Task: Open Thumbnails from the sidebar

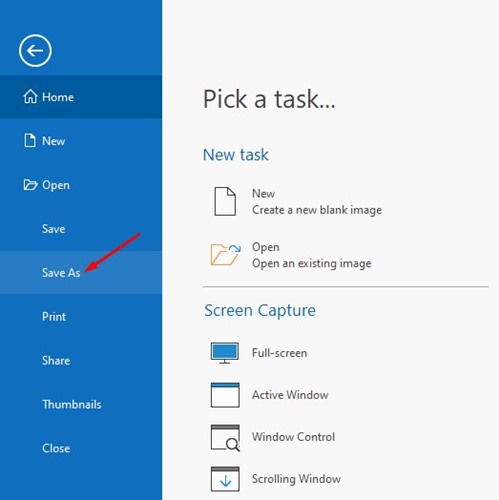Action: click(81, 404)
